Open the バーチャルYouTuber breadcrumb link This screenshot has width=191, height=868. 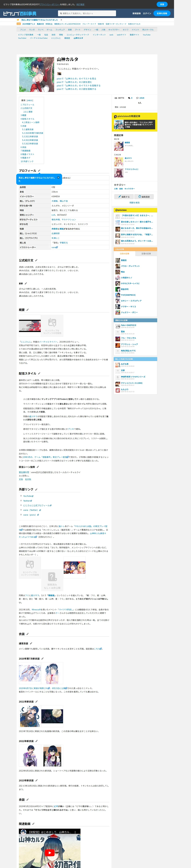click(x=39, y=38)
